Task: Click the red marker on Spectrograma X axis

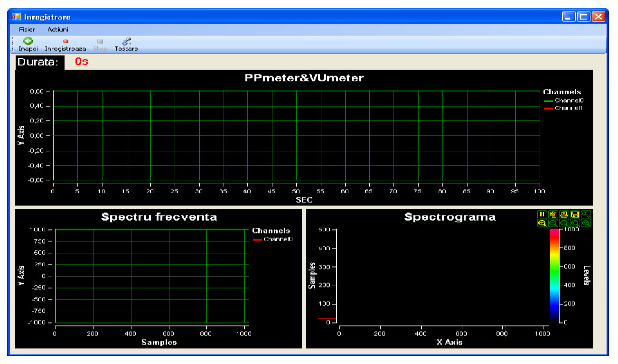Action: click(505, 331)
